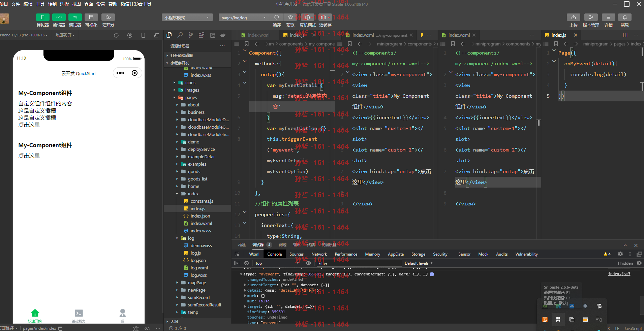The width and height of the screenshot is (644, 331).
Task: Switch to the Sources devtools tab
Action: [x=297, y=254]
